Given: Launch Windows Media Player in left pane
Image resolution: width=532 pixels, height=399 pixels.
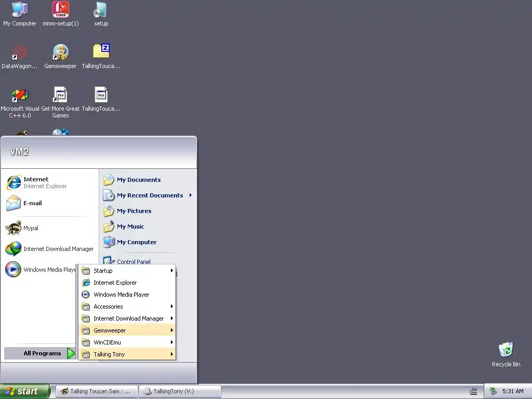Looking at the screenshot, I should [41, 270].
